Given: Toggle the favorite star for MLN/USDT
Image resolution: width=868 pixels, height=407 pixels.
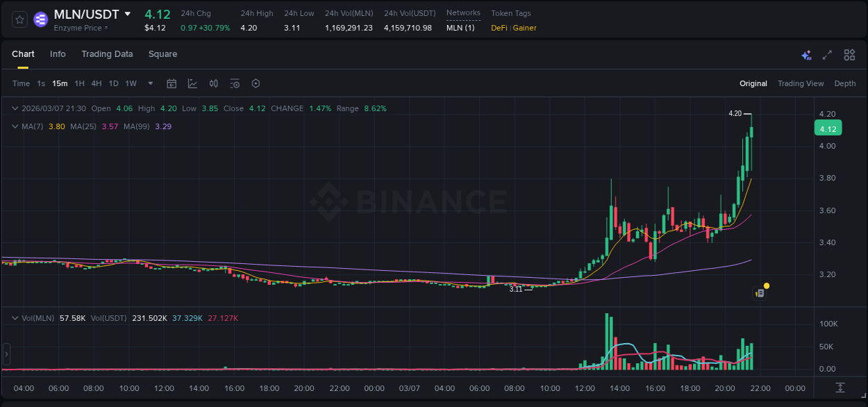Looking at the screenshot, I should 19,19.
